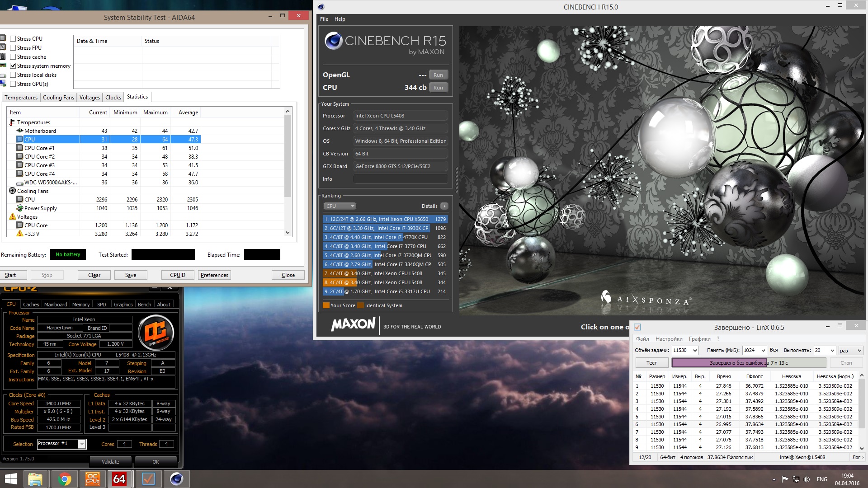Run the Cinebench CPU benchmark

pyautogui.click(x=438, y=88)
